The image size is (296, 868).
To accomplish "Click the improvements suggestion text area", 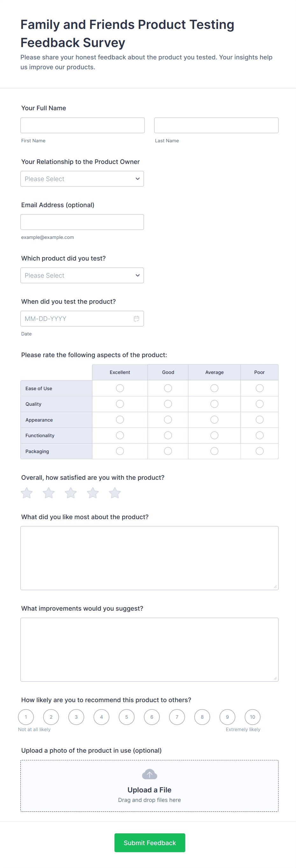I will (149, 649).
